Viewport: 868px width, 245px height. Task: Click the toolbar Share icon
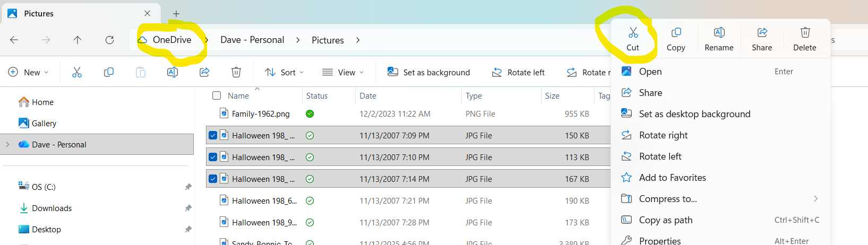(204, 72)
